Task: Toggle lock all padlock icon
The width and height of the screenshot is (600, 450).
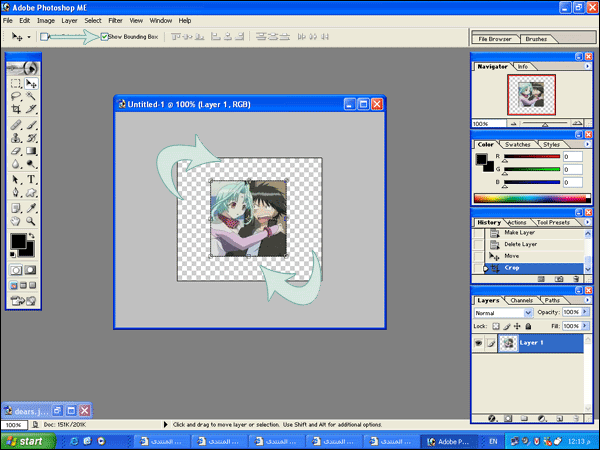Action: [528, 326]
